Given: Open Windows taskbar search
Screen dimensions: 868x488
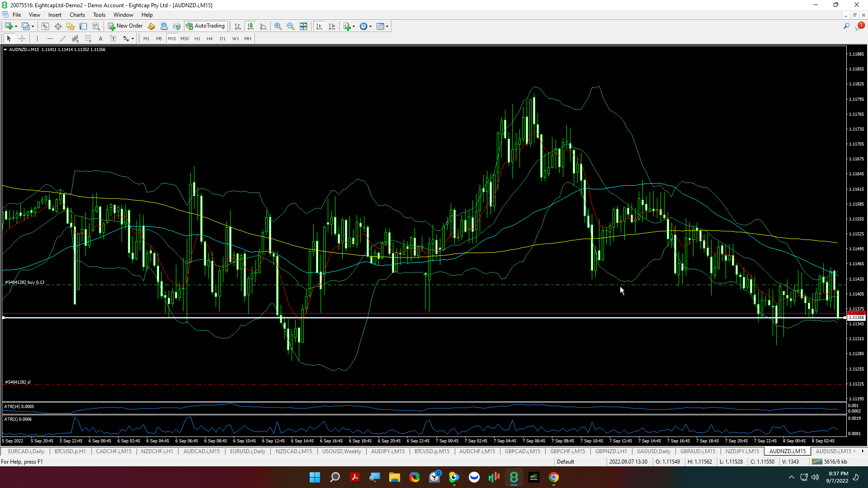Looking at the screenshot, I should pos(335,477).
